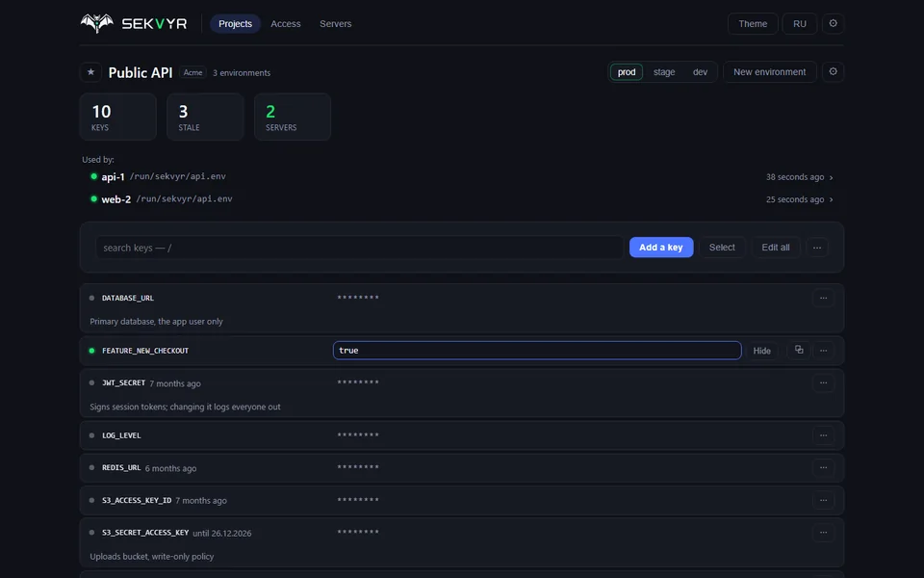Open more options for S3_SECRET_ACCESS_KEY
This screenshot has height=578, width=924.
pyautogui.click(x=823, y=533)
